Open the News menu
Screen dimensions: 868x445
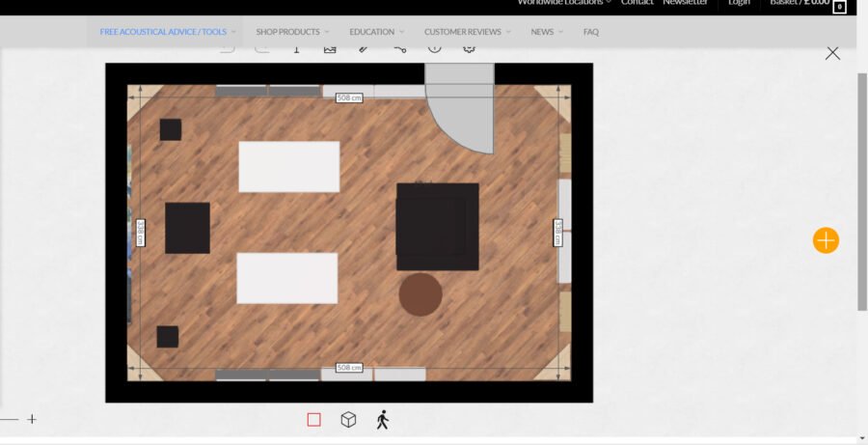[x=542, y=32]
